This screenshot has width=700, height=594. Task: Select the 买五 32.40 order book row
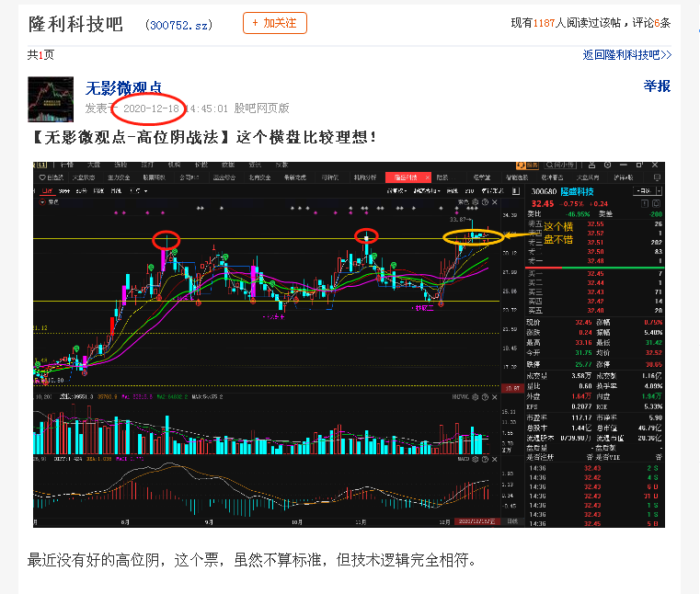pos(595,311)
